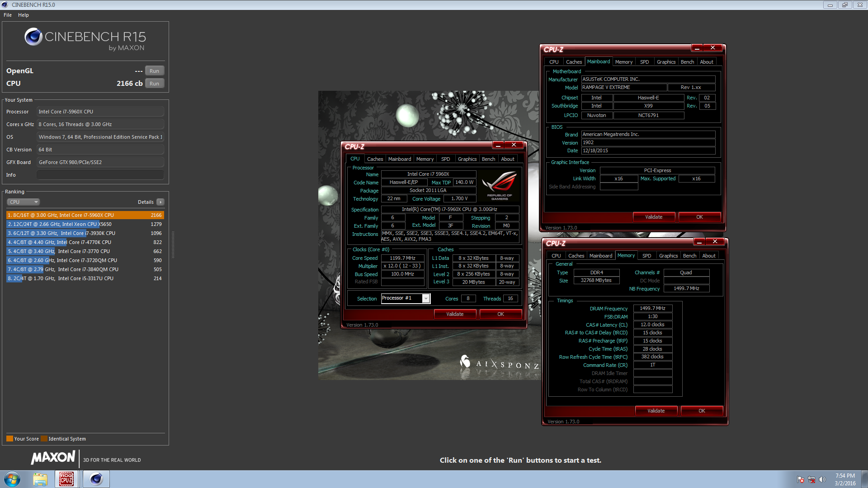Switch to Caches tab in CPU-Z CPU window
868x488 pixels.
click(x=375, y=159)
